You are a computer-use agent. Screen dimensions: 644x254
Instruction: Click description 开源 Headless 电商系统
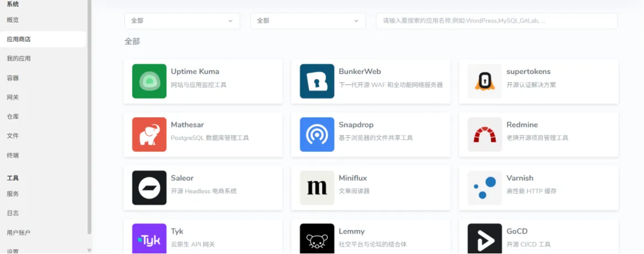(204, 191)
